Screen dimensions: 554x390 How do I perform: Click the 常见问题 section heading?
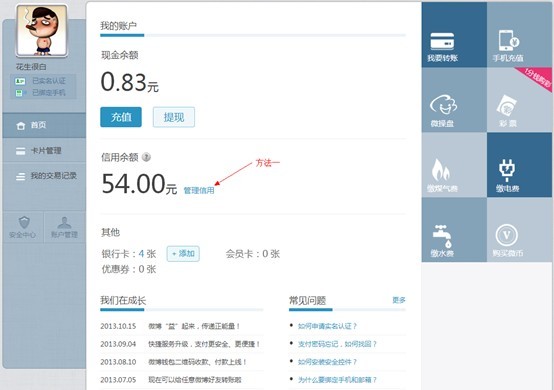[x=307, y=301]
